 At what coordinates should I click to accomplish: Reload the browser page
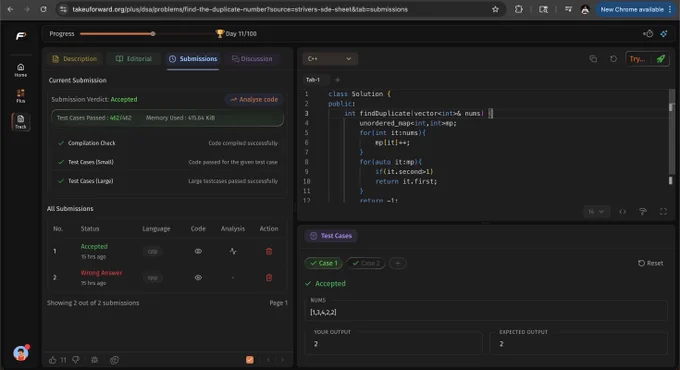[x=43, y=9]
